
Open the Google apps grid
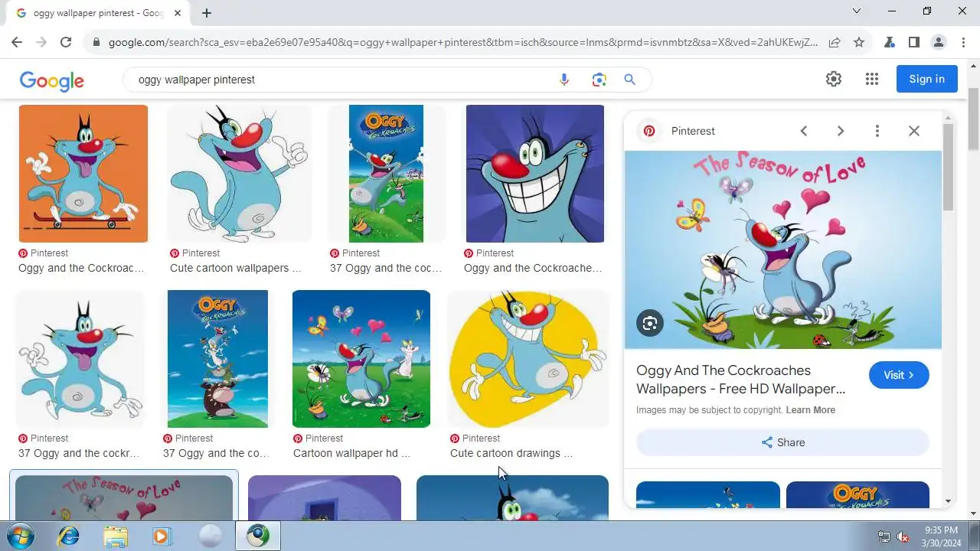coord(871,79)
